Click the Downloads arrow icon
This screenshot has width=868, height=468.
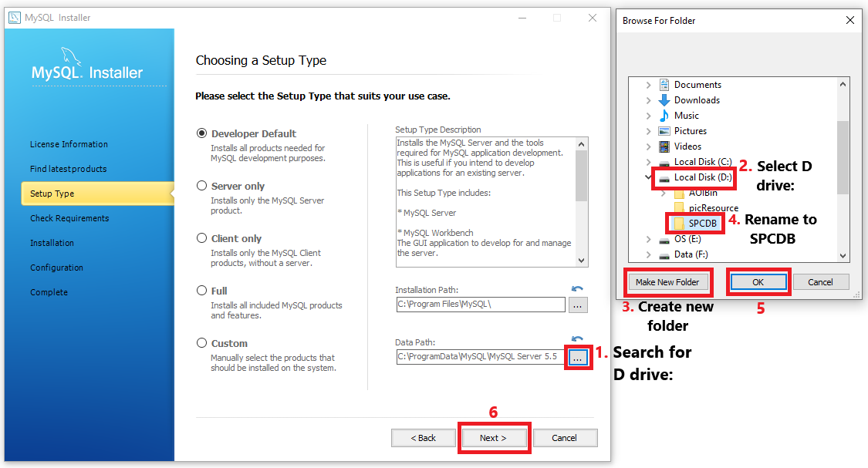coord(664,100)
